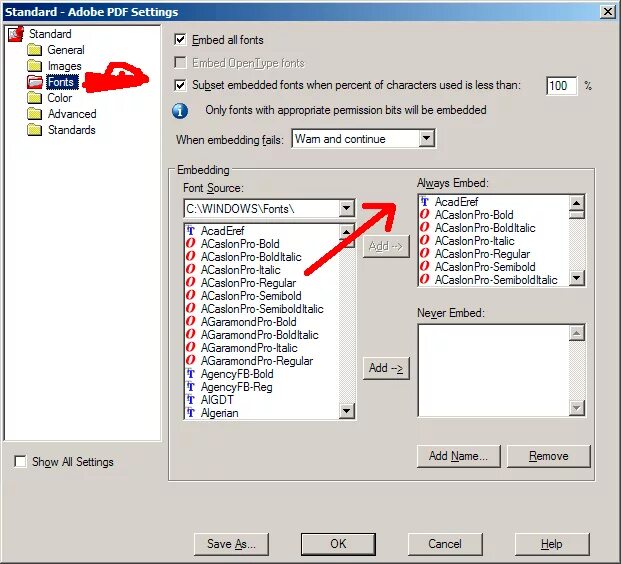Click down arrow of Font Source list scrollbar
Image resolution: width=621 pixels, height=564 pixels.
[347, 411]
